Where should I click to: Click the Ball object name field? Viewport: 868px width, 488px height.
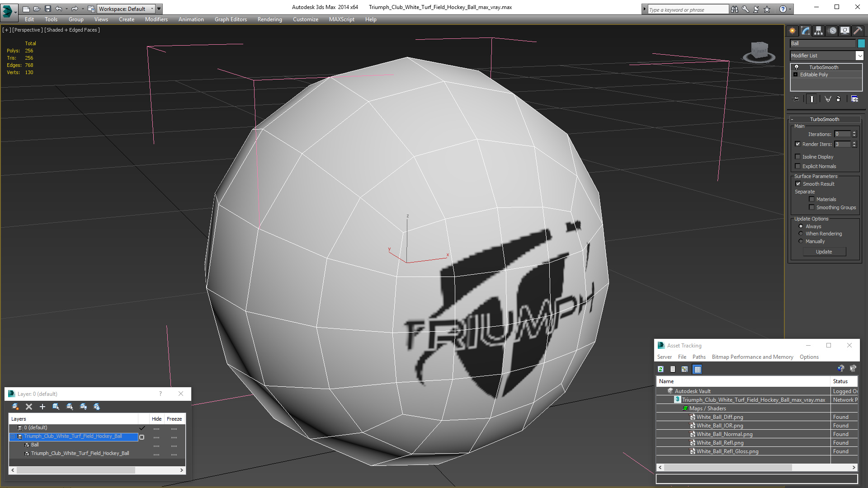pos(823,43)
